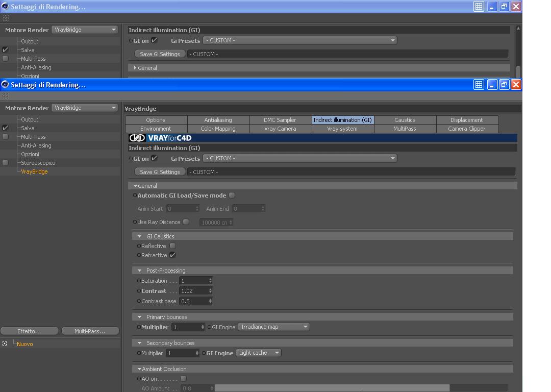This screenshot has height=392, width=551.
Task: Click the Cinema 4D logo icon in front window title
Action: click(x=5, y=84)
